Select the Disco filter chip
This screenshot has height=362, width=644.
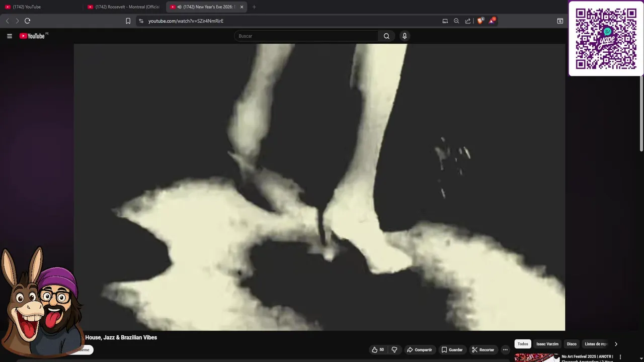572,344
